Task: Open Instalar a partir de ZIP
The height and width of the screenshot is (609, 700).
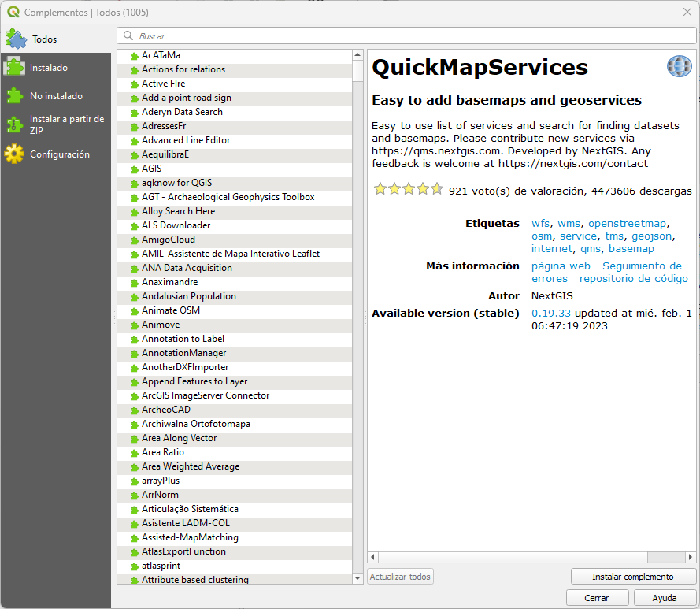Action: click(55, 124)
